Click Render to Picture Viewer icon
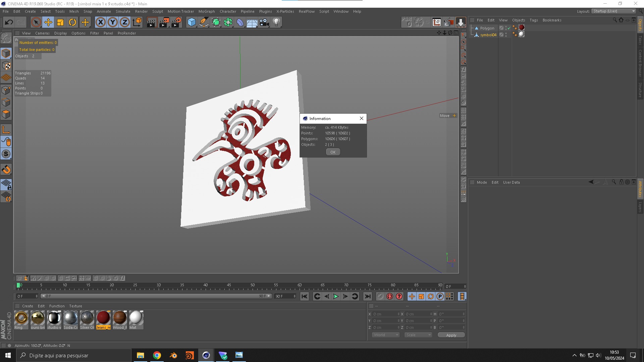Screen dimensions: 644x362 164,22
